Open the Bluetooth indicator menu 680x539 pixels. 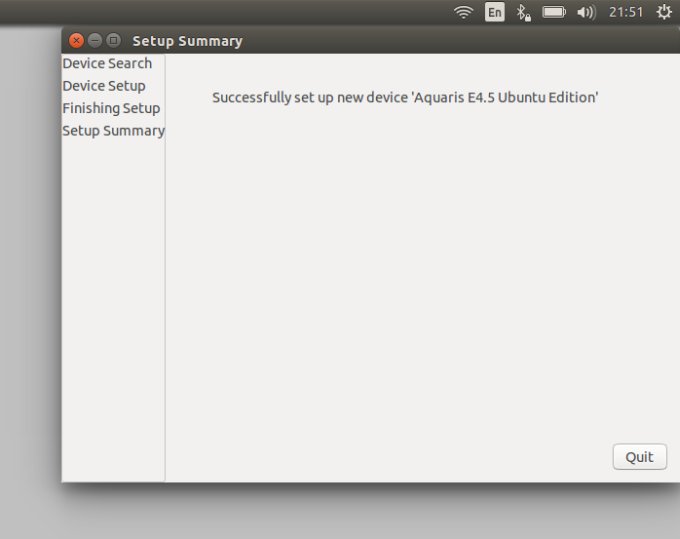pos(523,12)
